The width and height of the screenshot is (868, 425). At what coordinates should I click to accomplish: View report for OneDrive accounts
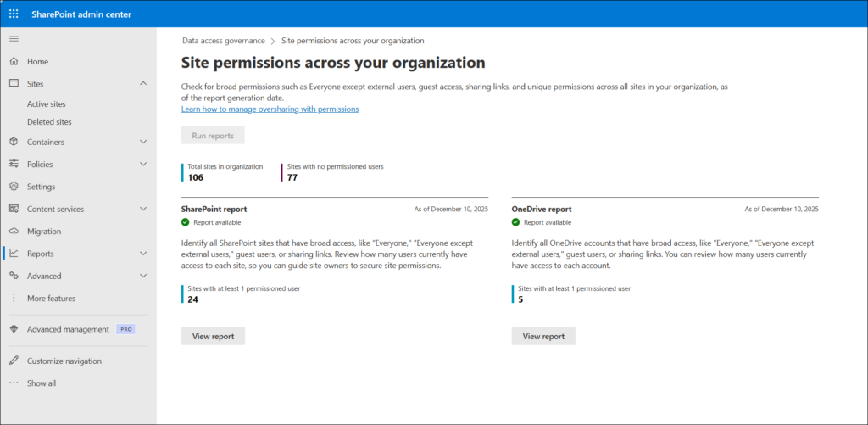(543, 336)
